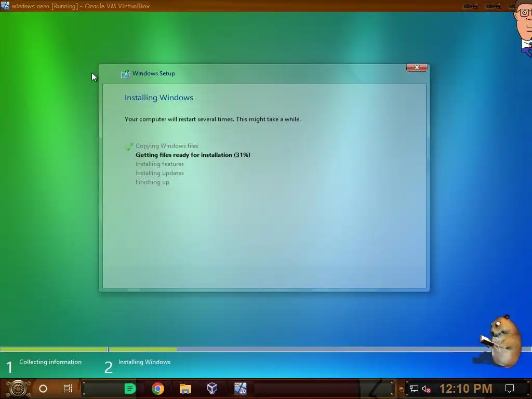Select the running VM taskbar icon
This screenshot has width=532, height=399.
point(240,389)
